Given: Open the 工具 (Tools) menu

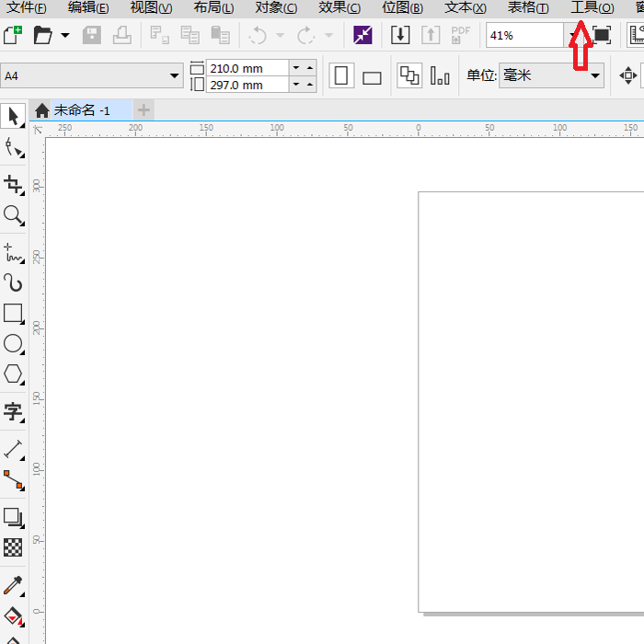Looking at the screenshot, I should coord(592,8).
